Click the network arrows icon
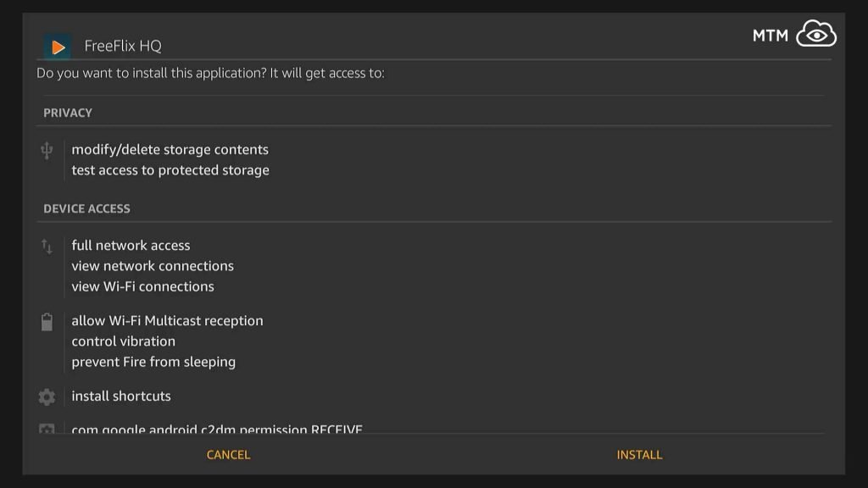The height and width of the screenshot is (488, 868). tap(46, 247)
